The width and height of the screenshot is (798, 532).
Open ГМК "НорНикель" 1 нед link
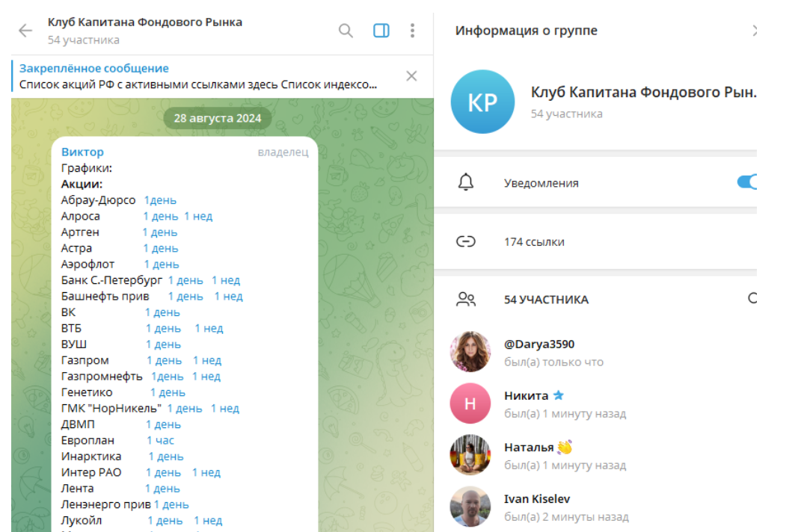[x=225, y=409]
